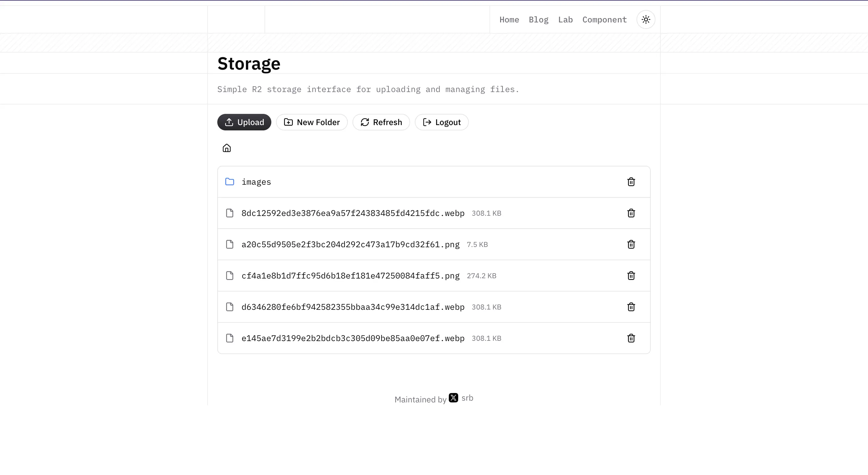Open the Component section
The image size is (868, 475).
[604, 19]
